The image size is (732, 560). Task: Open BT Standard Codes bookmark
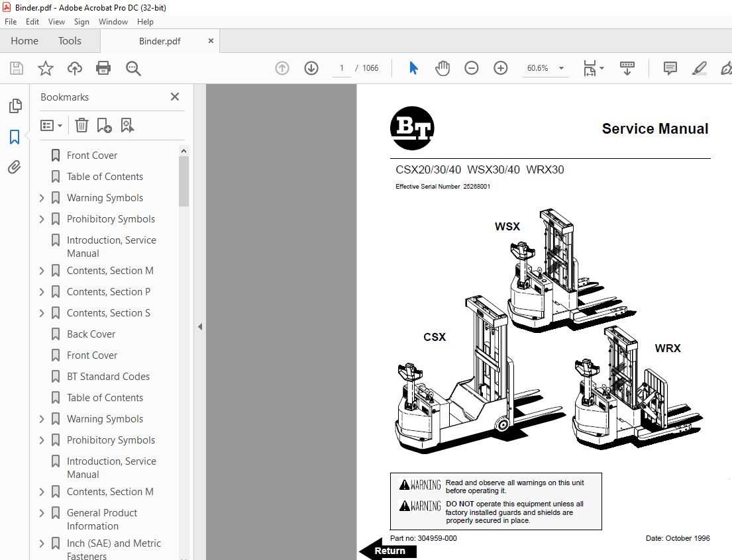coord(108,377)
